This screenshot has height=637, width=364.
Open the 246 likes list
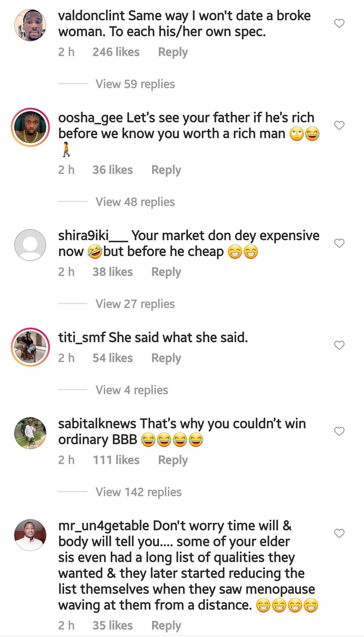[x=116, y=52]
